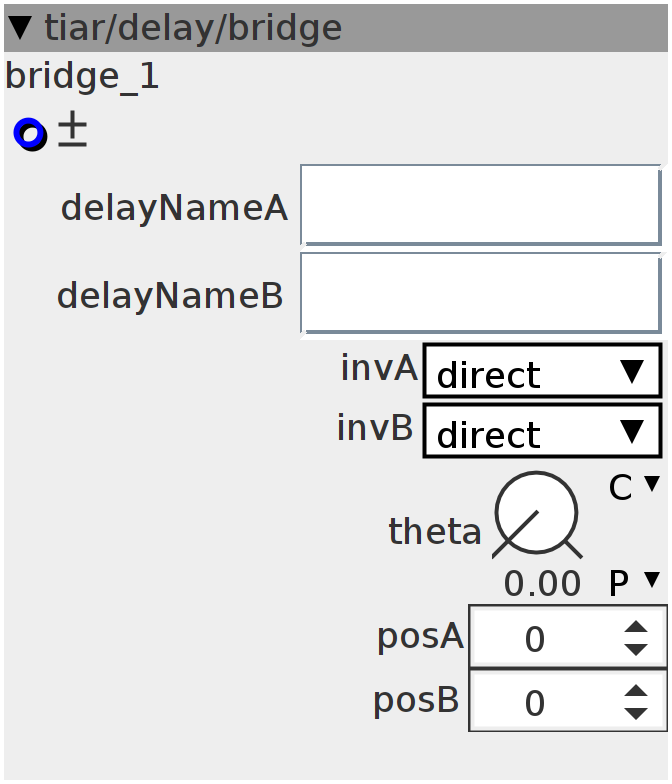Open the P dropdown arrow below C

coord(652,579)
